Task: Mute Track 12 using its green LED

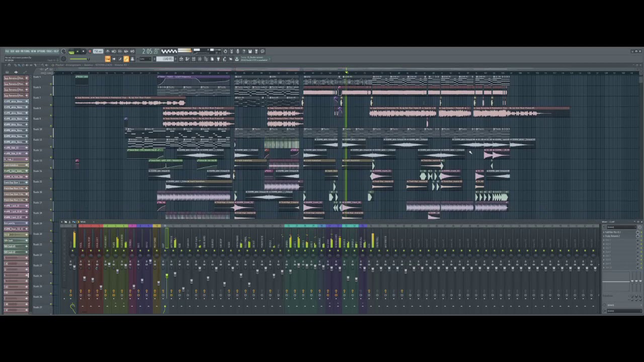Action: (51, 157)
